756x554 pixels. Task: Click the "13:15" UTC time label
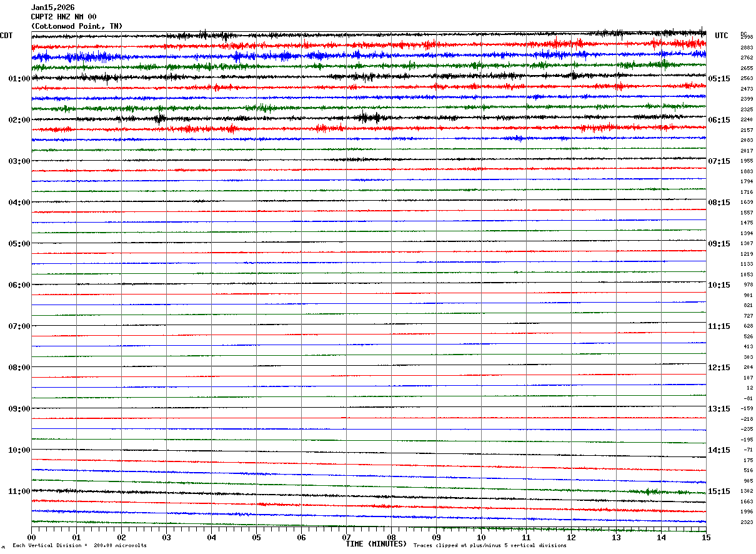point(719,409)
